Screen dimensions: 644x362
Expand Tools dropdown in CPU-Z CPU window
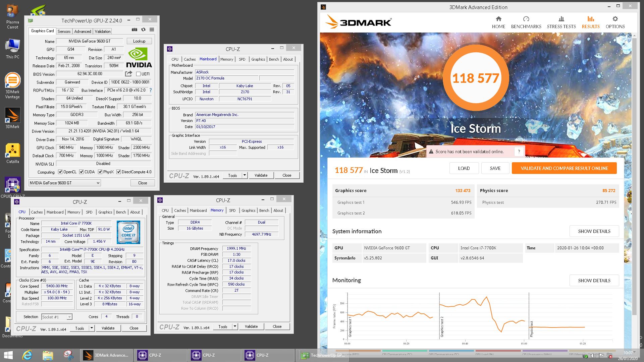[x=92, y=328]
